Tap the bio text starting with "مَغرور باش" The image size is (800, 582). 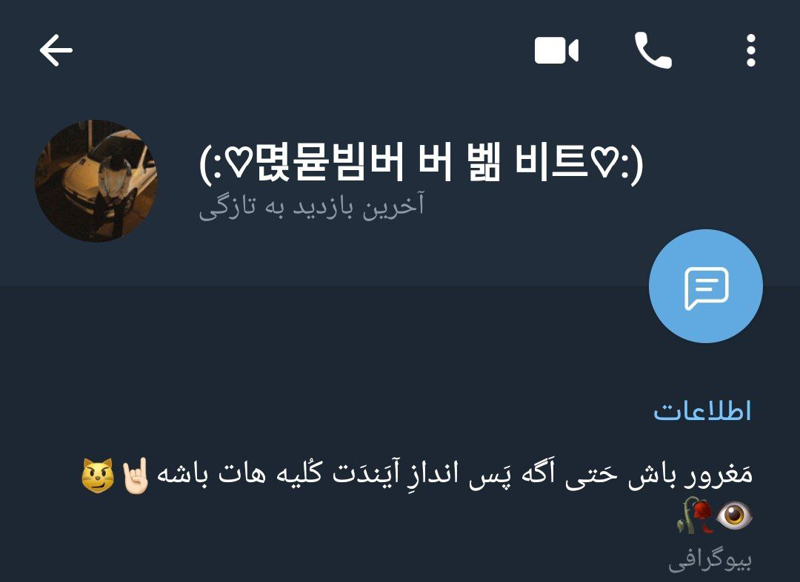point(417,495)
